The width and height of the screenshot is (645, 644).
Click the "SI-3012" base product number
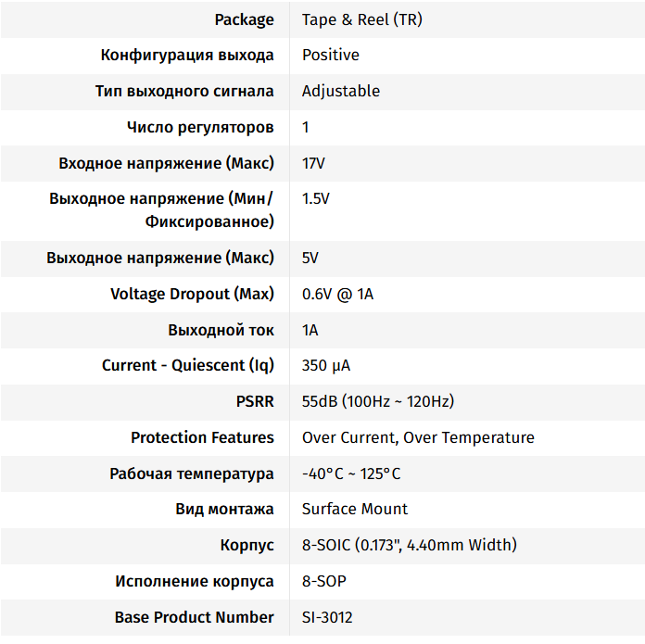pyautogui.click(x=327, y=617)
